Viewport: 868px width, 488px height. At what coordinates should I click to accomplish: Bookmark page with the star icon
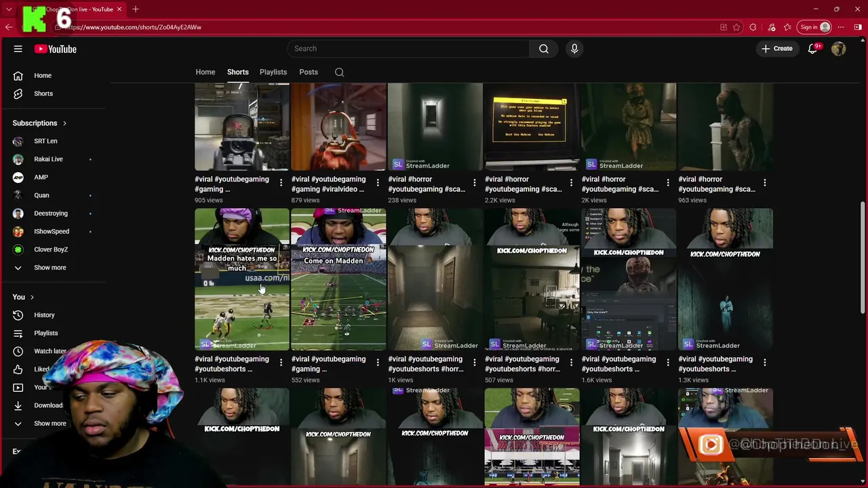(736, 27)
